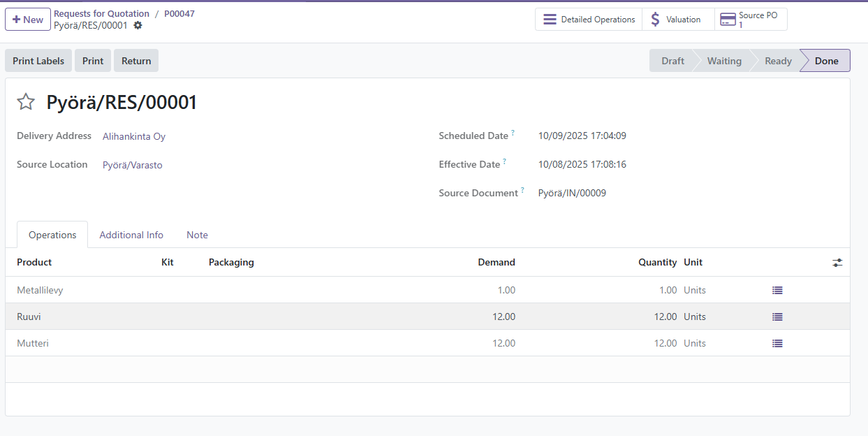Screen dimensions: 868x436
Task: Open Valuation dollar smart button
Action: (x=677, y=20)
